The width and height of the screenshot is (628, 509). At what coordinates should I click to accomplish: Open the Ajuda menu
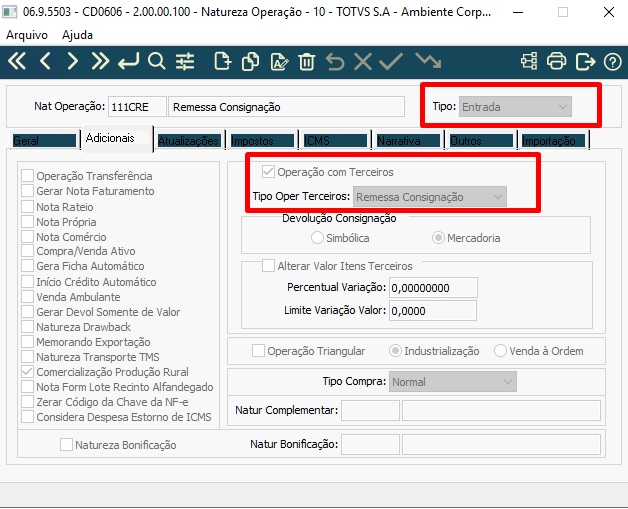(x=77, y=35)
